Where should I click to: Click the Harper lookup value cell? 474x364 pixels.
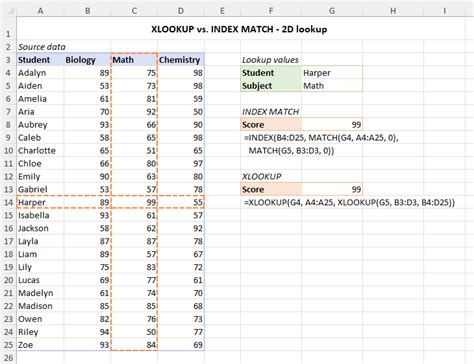tap(332, 73)
